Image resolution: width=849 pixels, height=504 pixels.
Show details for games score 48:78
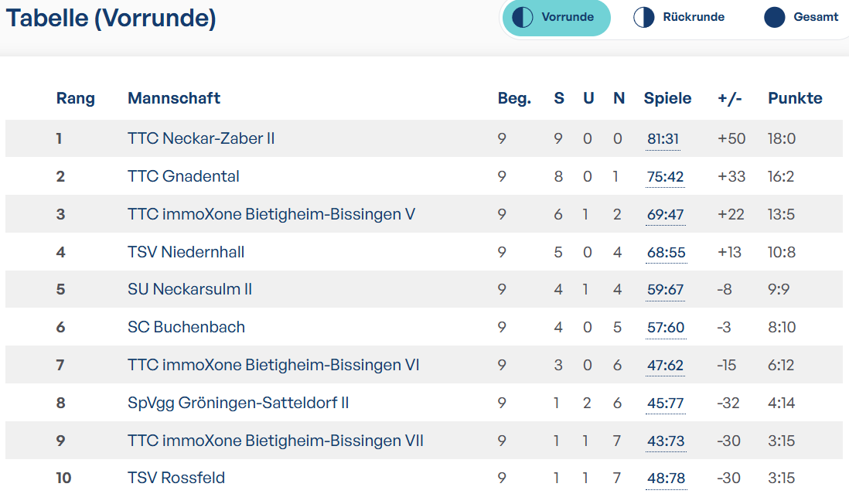pyautogui.click(x=666, y=478)
